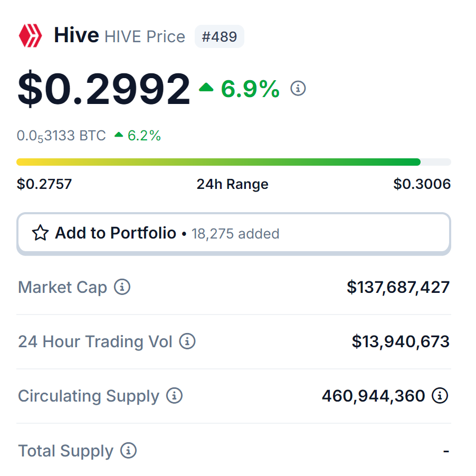Screen dimensions: 476x476
Task: Open info icon beside Circulating Supply label
Action: pos(174,396)
